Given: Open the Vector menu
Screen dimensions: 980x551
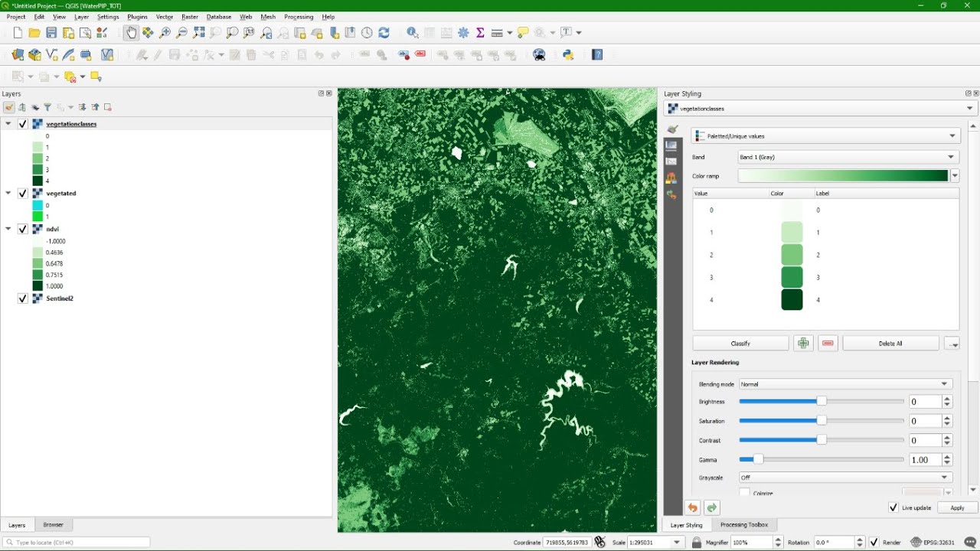Looking at the screenshot, I should click(x=165, y=17).
